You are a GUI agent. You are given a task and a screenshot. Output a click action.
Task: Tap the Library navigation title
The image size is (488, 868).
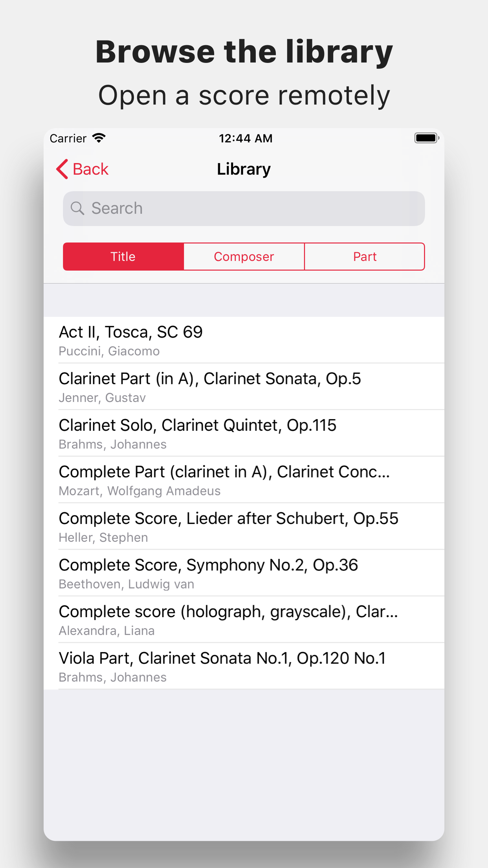click(244, 169)
